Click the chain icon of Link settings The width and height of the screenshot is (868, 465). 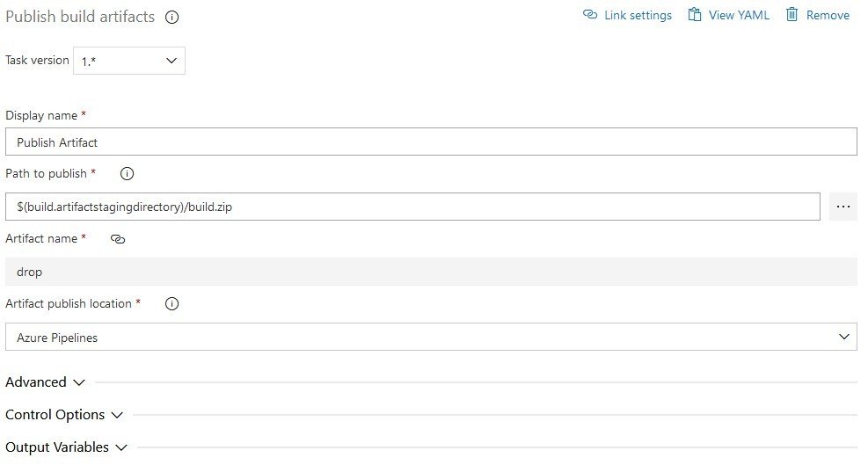(x=590, y=14)
